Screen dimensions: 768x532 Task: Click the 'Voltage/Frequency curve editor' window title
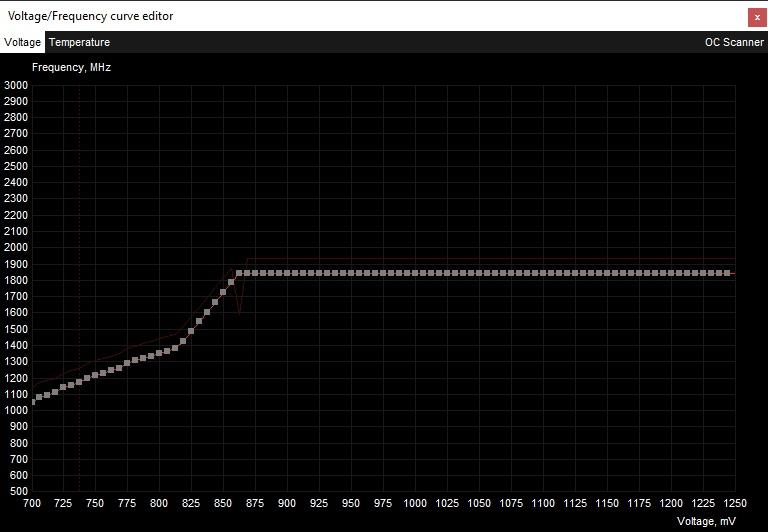click(x=91, y=16)
